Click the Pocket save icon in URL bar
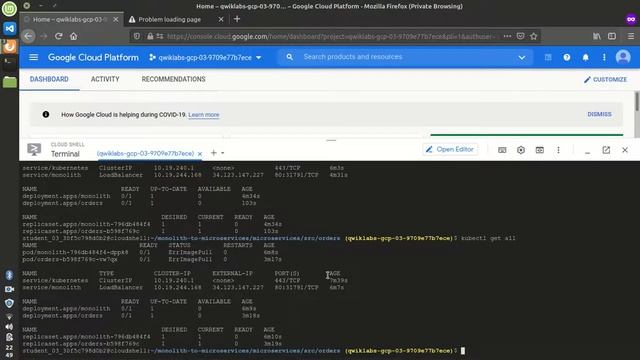 (520, 36)
